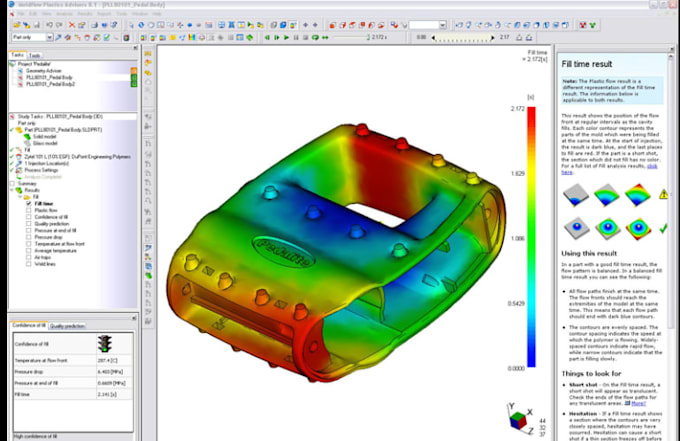
Task: Click the green play animation button
Action: (286, 38)
